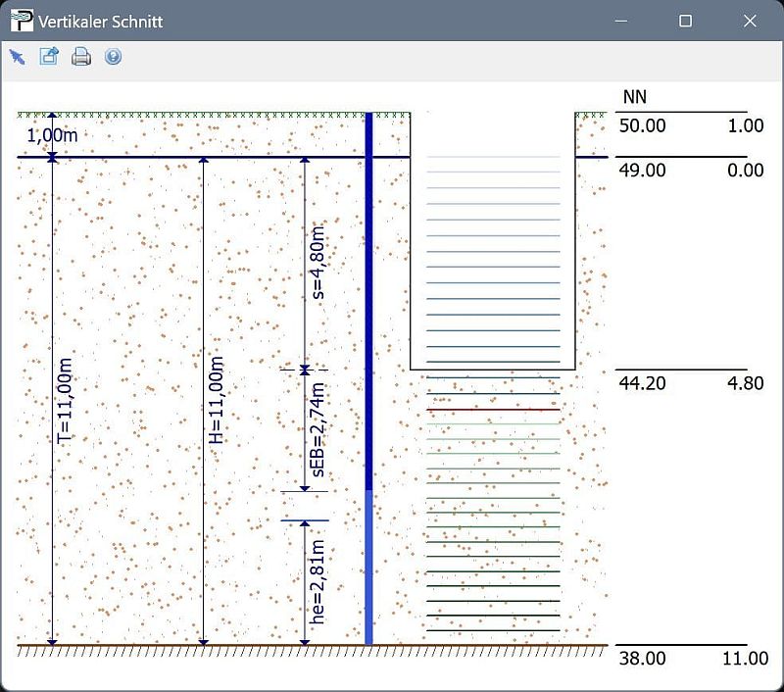Minimize the Vertikaler Schnitt window

tap(621, 21)
